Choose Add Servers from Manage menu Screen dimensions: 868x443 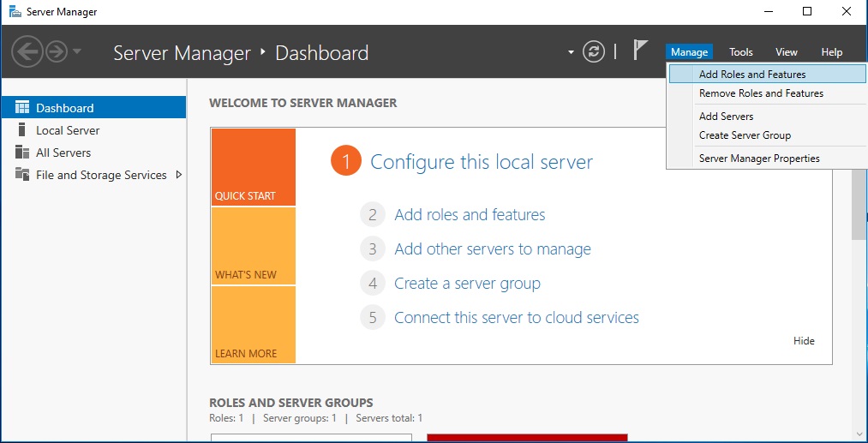pyautogui.click(x=767, y=117)
